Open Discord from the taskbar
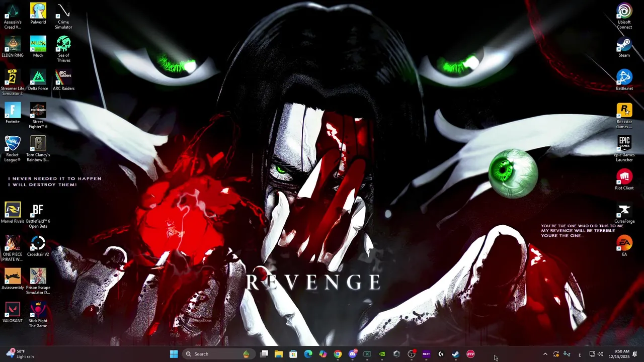This screenshot has width=644, height=362. [x=353, y=354]
